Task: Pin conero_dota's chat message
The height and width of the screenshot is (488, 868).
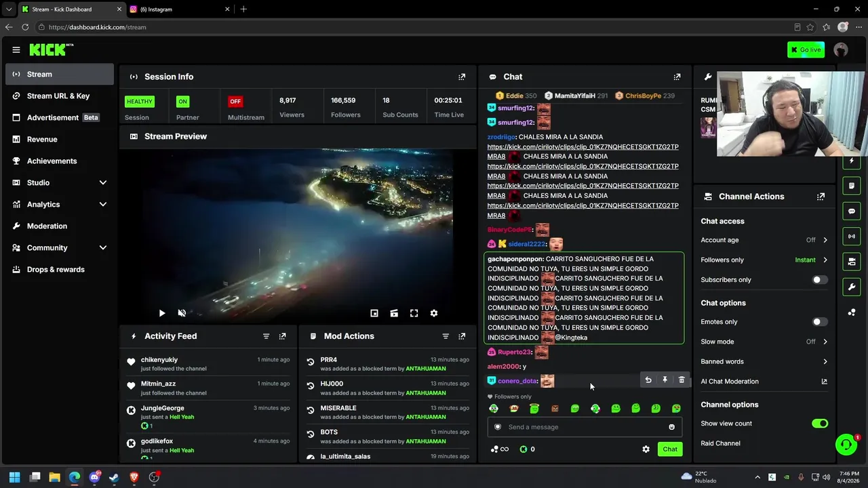Action: (x=665, y=380)
